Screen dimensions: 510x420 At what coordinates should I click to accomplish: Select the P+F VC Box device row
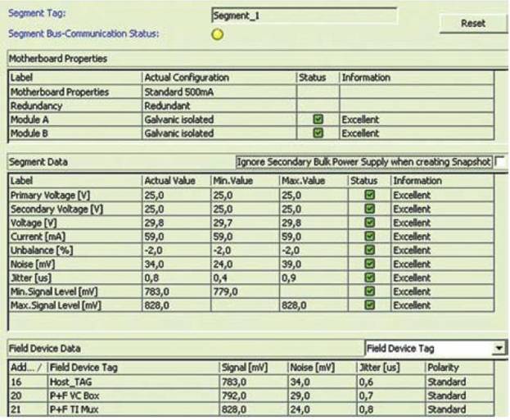[251, 395]
